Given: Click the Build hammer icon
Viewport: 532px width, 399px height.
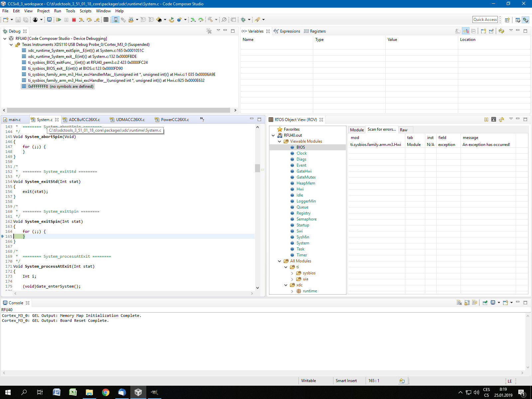Looking at the screenshot, I should pyautogui.click(x=210, y=20).
